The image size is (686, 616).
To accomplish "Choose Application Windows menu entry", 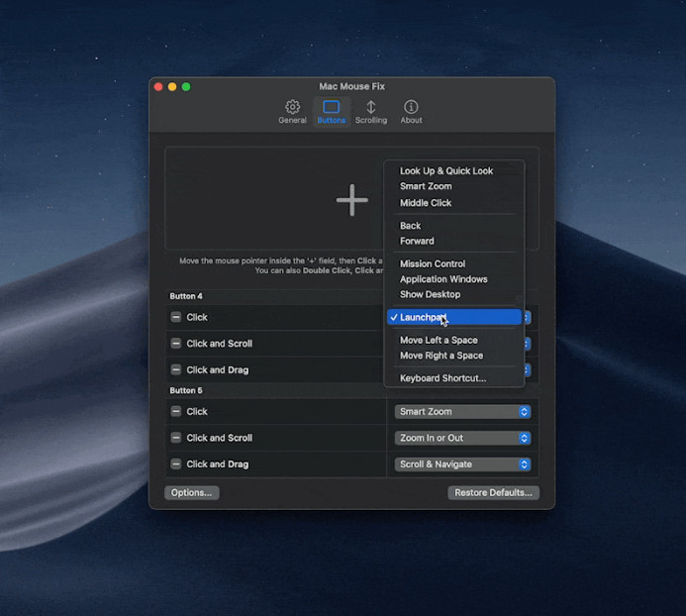I will tap(454, 279).
